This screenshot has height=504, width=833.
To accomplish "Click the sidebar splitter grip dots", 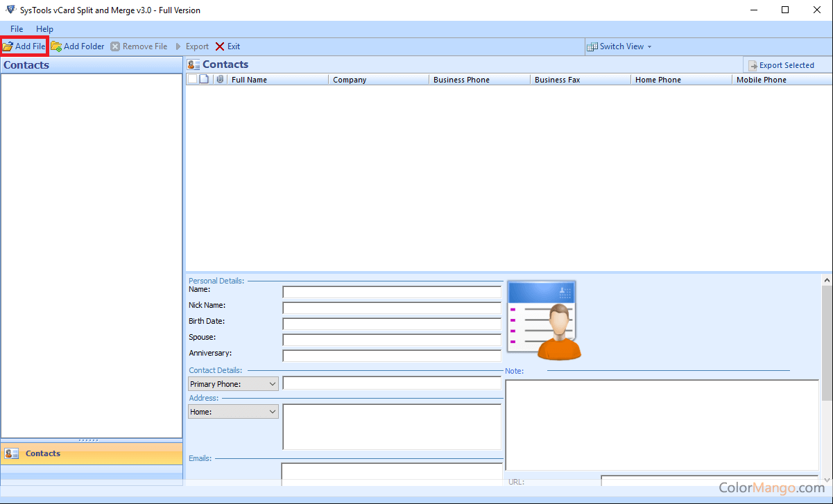I will click(89, 440).
